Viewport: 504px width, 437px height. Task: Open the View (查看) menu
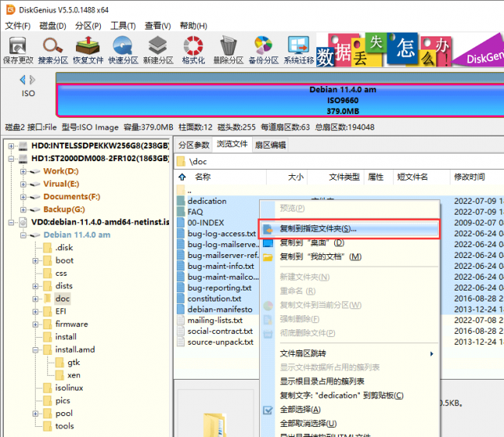pos(158,26)
